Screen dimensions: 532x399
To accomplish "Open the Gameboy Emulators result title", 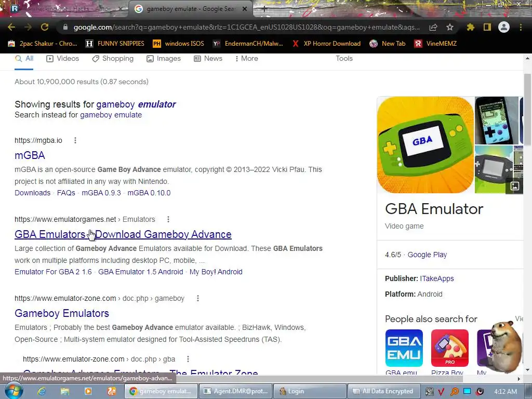I will click(62, 313).
